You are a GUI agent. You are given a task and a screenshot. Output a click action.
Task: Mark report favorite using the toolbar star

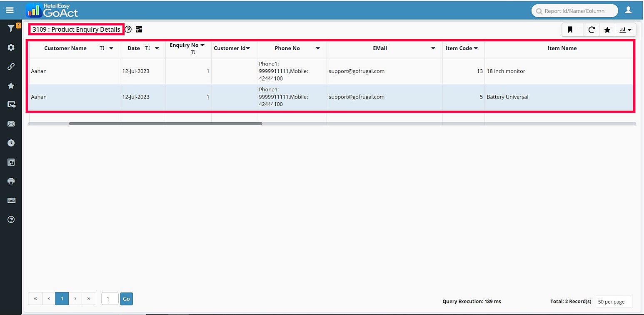(607, 30)
